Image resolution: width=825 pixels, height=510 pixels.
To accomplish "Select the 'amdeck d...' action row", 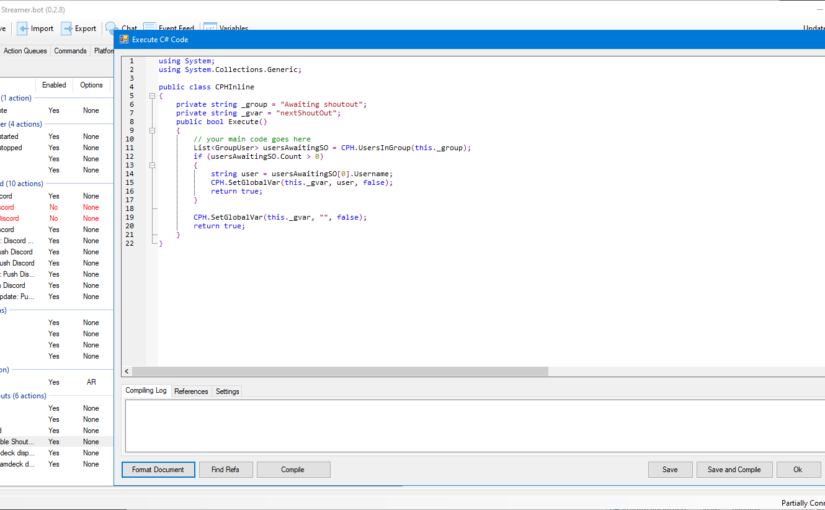I will tap(56, 464).
